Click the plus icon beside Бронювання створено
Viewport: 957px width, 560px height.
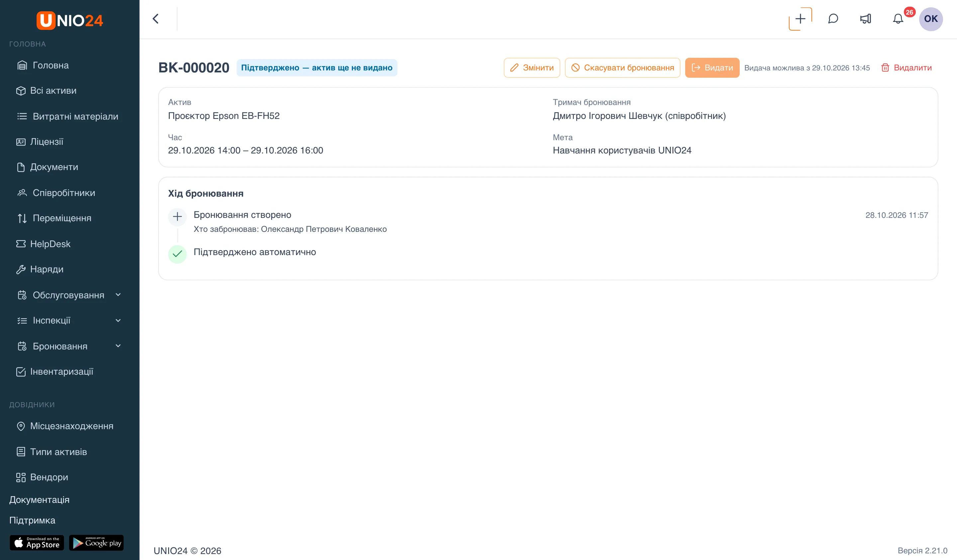click(177, 217)
